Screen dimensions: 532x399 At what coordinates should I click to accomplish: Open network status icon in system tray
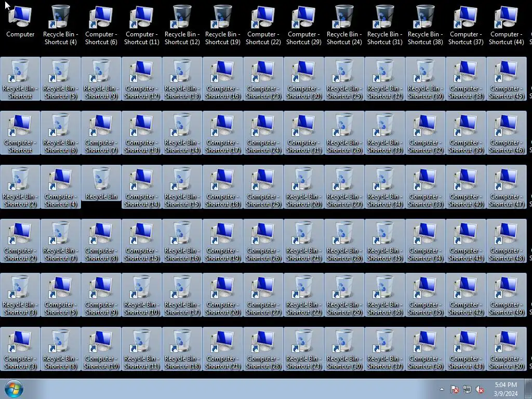click(x=467, y=389)
